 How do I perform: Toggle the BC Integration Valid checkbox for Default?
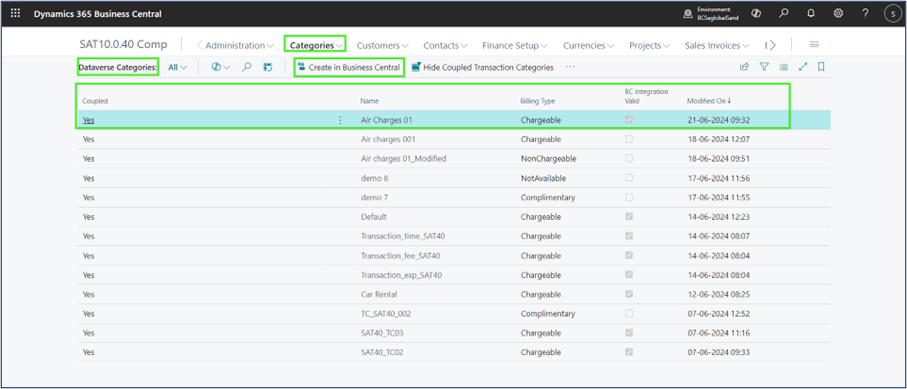(x=629, y=216)
